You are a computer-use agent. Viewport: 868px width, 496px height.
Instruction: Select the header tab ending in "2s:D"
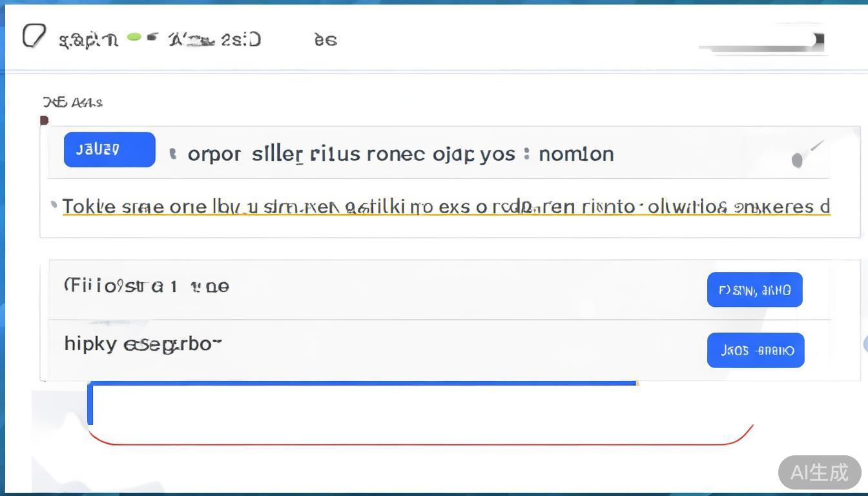(214, 40)
